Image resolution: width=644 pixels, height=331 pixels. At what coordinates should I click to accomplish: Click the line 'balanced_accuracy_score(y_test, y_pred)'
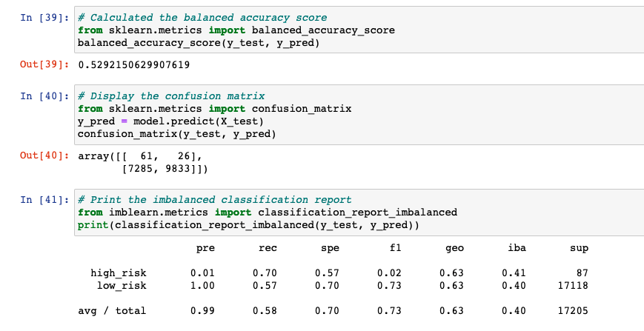199,43
